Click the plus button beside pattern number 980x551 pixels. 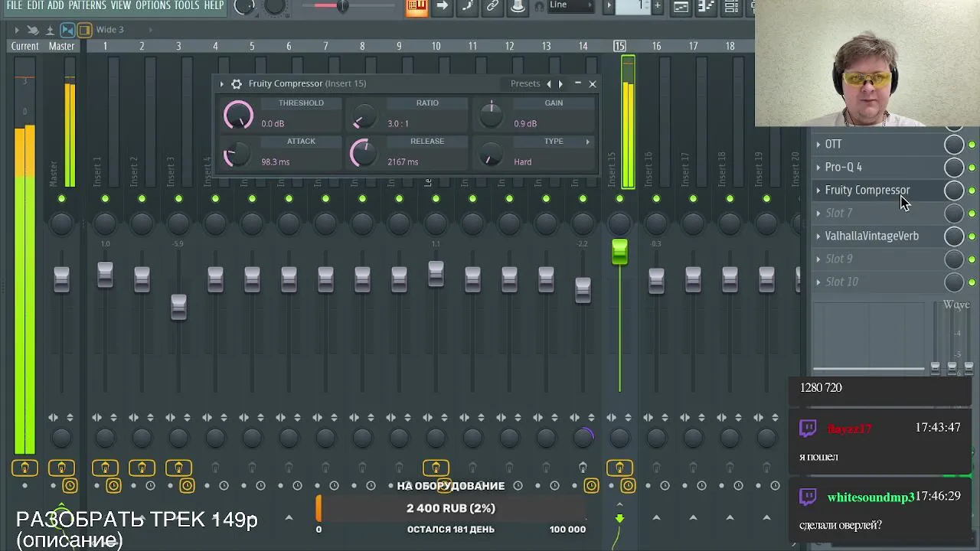click(657, 6)
